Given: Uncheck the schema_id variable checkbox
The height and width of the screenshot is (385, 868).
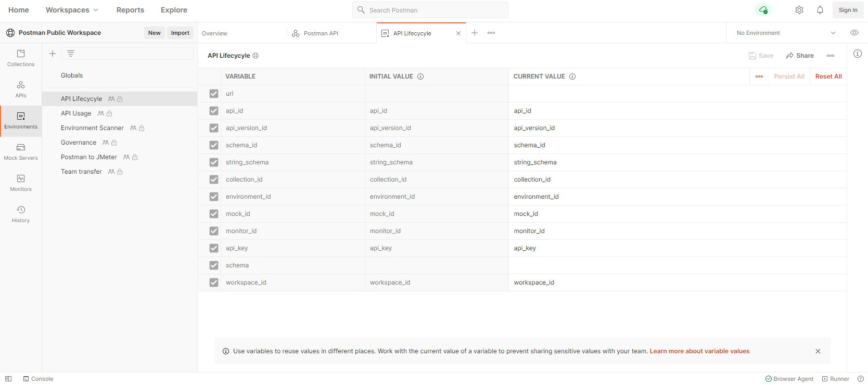Looking at the screenshot, I should [214, 145].
